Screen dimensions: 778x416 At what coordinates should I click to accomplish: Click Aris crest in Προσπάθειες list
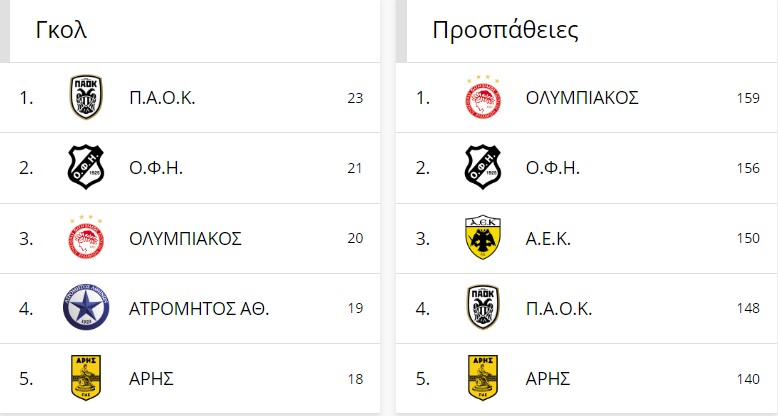pos(483,378)
